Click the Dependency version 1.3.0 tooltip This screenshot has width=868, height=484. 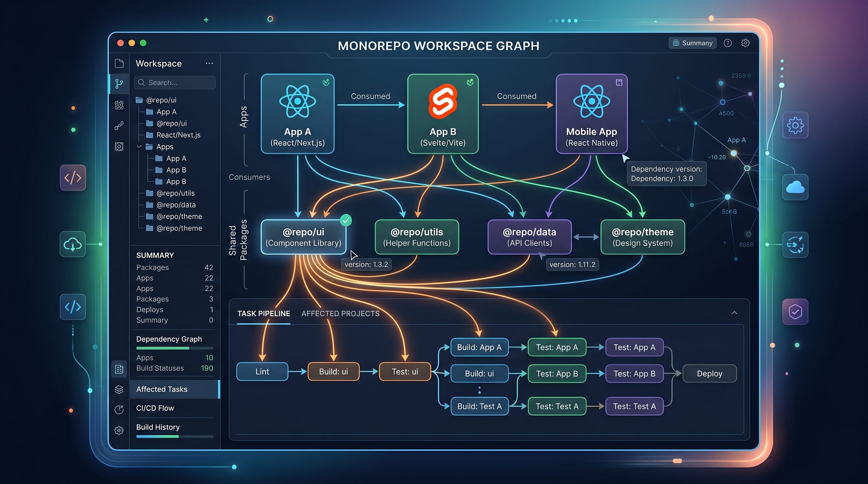[666, 174]
